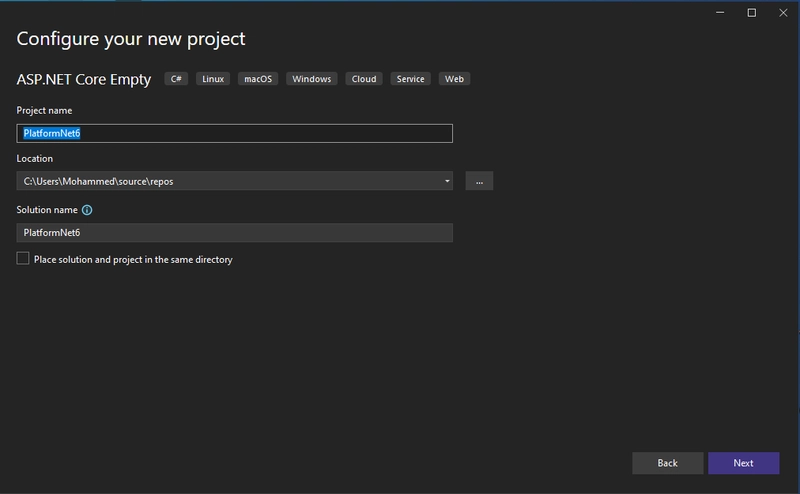Image resolution: width=800 pixels, height=494 pixels.
Task: Click the Project name label
Action: point(44,110)
